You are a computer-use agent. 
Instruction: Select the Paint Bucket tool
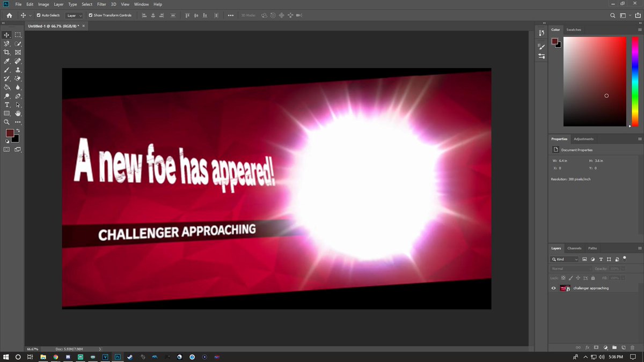7,87
